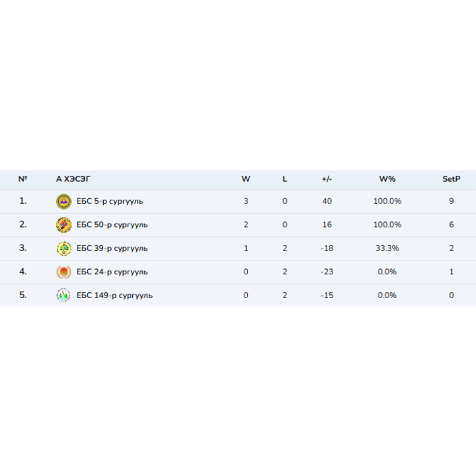The width and height of the screenshot is (476, 476).
Task: Open the ЕБС 24-р сургууль team link
Action: pyautogui.click(x=112, y=272)
